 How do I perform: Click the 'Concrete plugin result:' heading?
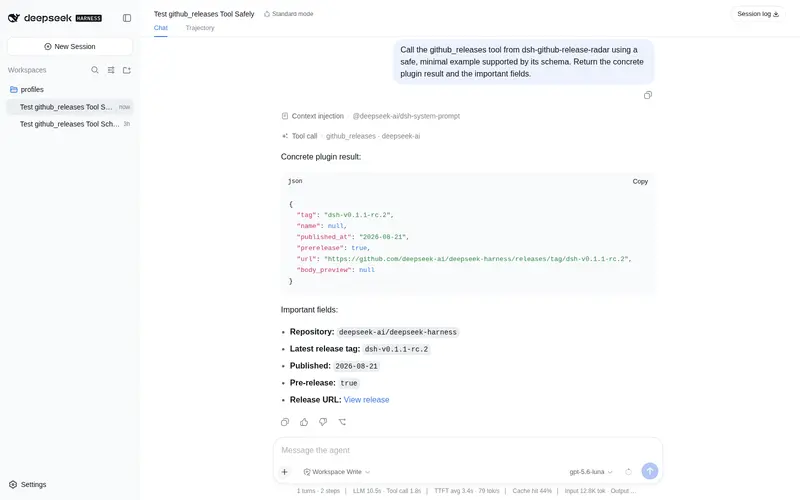click(x=321, y=157)
